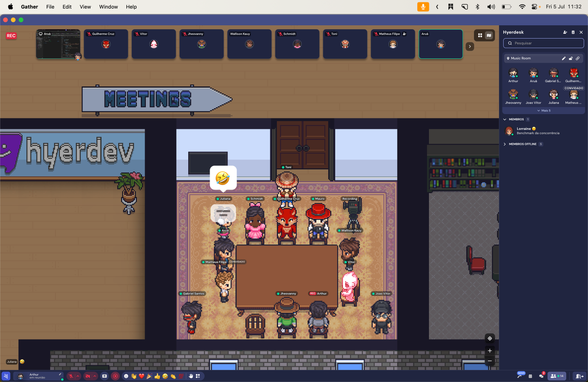Focus the Pesquisar search field

click(543, 43)
